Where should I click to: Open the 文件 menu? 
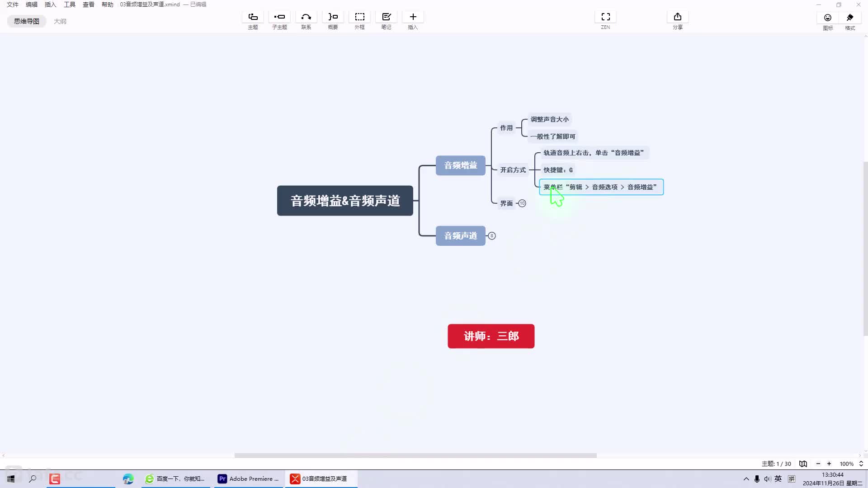(13, 5)
